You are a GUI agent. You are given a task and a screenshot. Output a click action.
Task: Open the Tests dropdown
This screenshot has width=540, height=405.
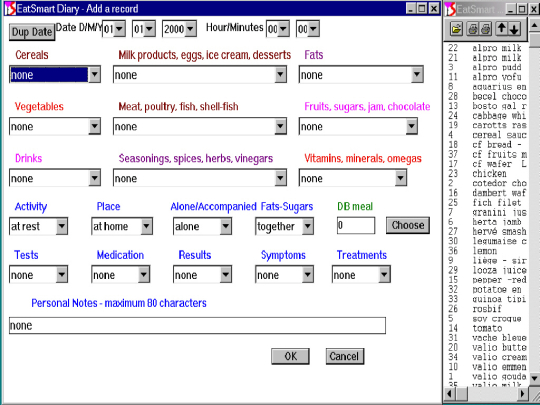(61, 274)
